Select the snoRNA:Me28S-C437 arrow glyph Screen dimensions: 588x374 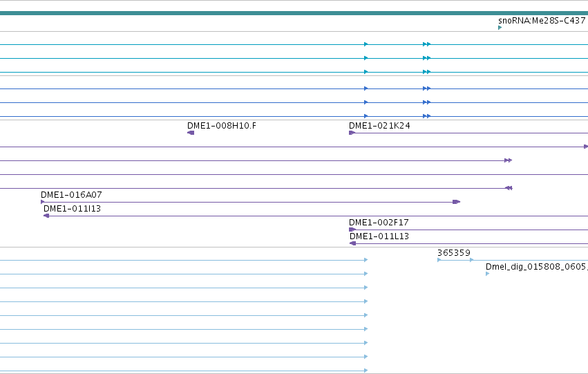coord(500,28)
